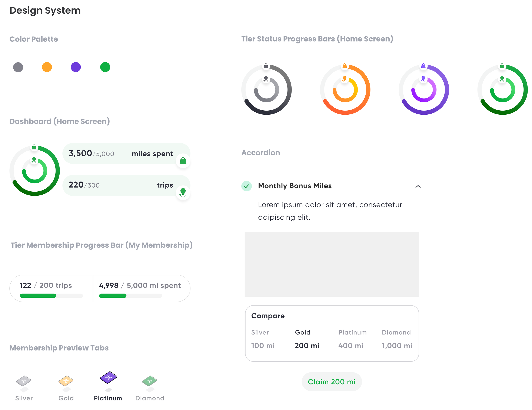Viewport: 532px width, 410px height.
Task: Click the green diamond tile icon
Action: pyautogui.click(x=150, y=381)
